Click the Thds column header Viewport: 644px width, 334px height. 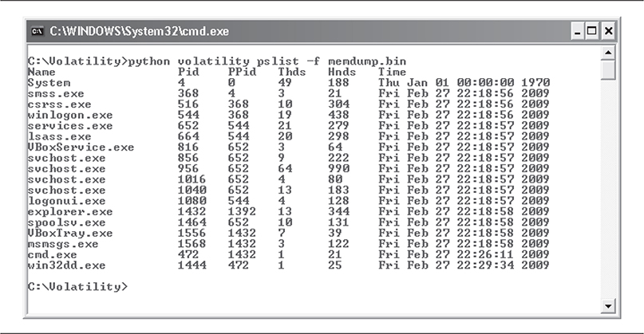[291, 73]
